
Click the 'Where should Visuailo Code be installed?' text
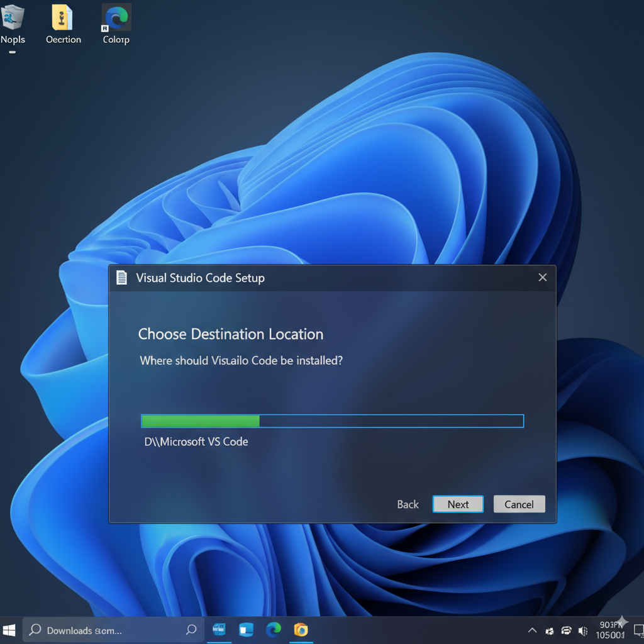(x=241, y=360)
